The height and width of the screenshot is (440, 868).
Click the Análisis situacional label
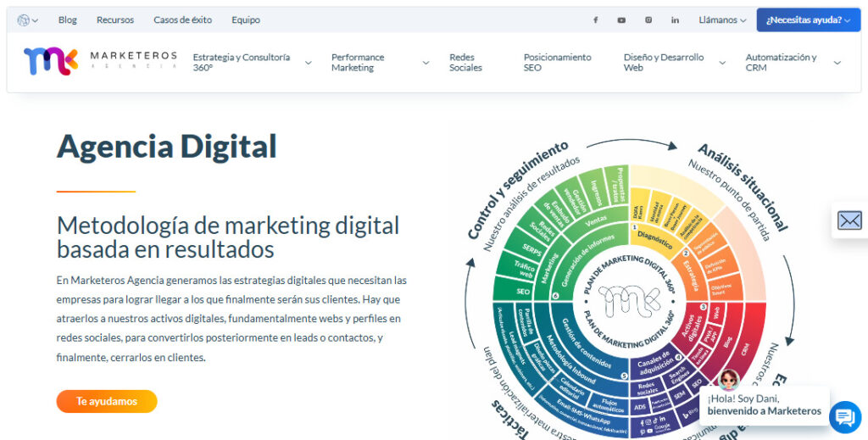(x=742, y=187)
